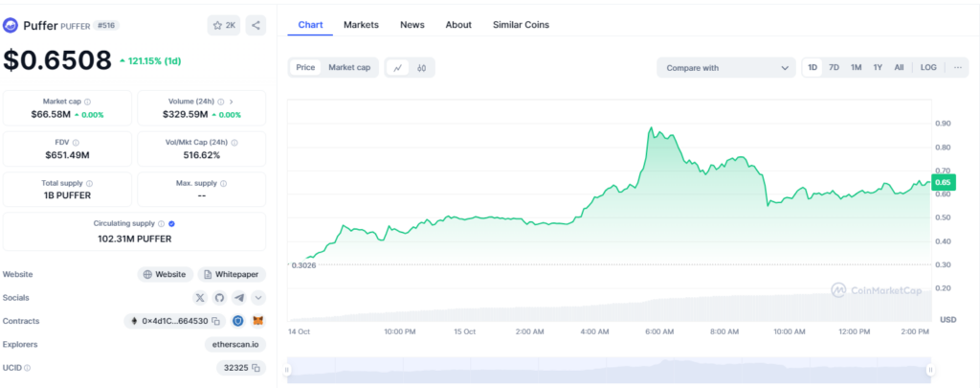This screenshot has height=388, width=980.
Task: Open the X (Twitter) social icon
Action: coord(200,298)
